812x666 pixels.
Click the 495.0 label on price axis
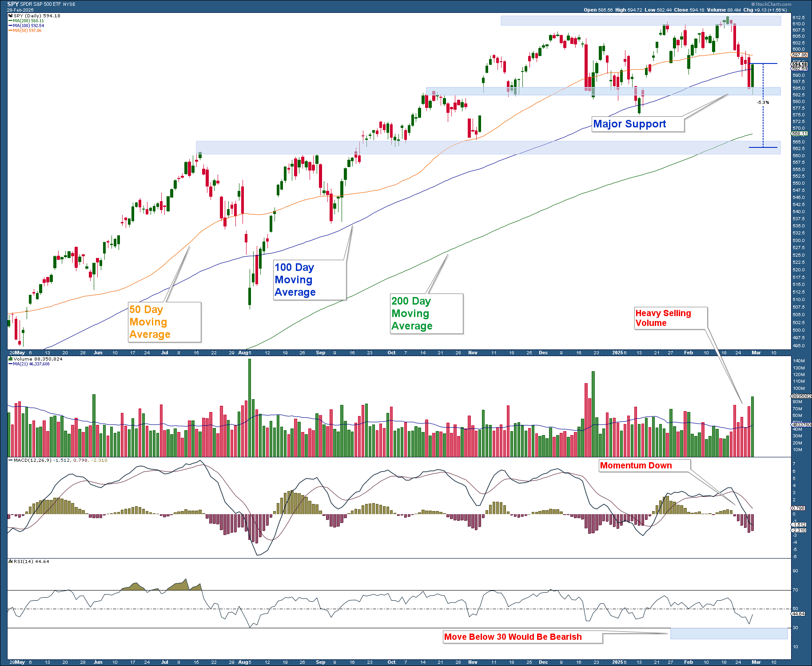(798, 345)
